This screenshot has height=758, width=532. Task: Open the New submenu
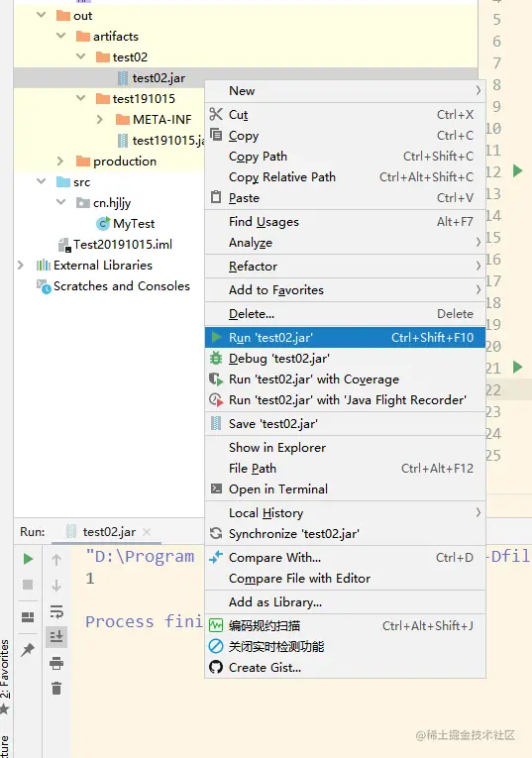point(345,90)
